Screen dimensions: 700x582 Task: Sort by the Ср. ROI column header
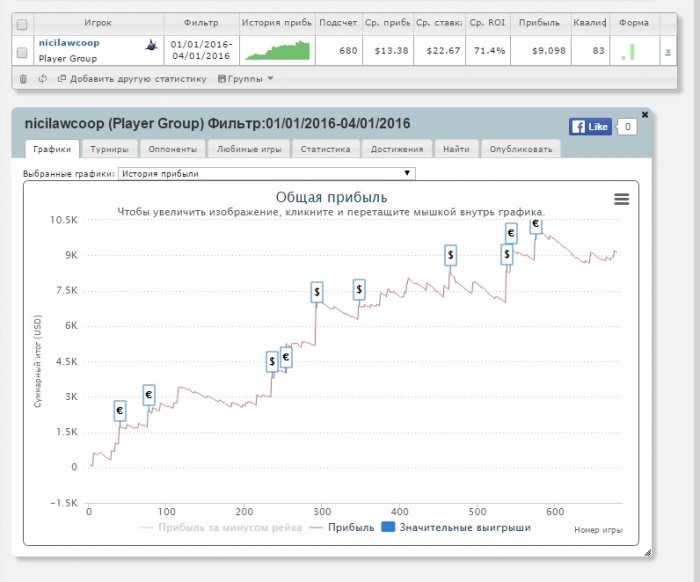pyautogui.click(x=487, y=23)
